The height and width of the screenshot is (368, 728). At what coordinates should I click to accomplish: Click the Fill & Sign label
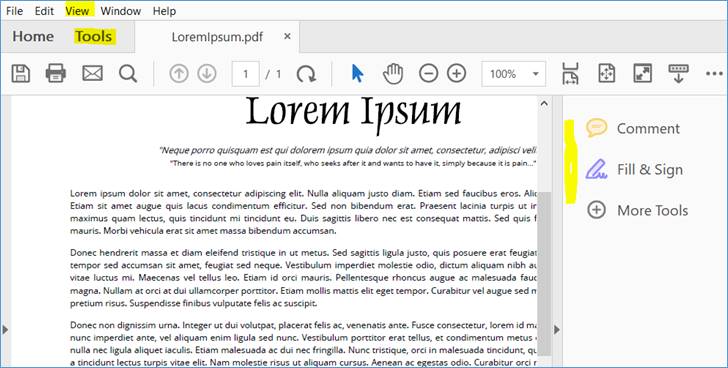pos(650,170)
